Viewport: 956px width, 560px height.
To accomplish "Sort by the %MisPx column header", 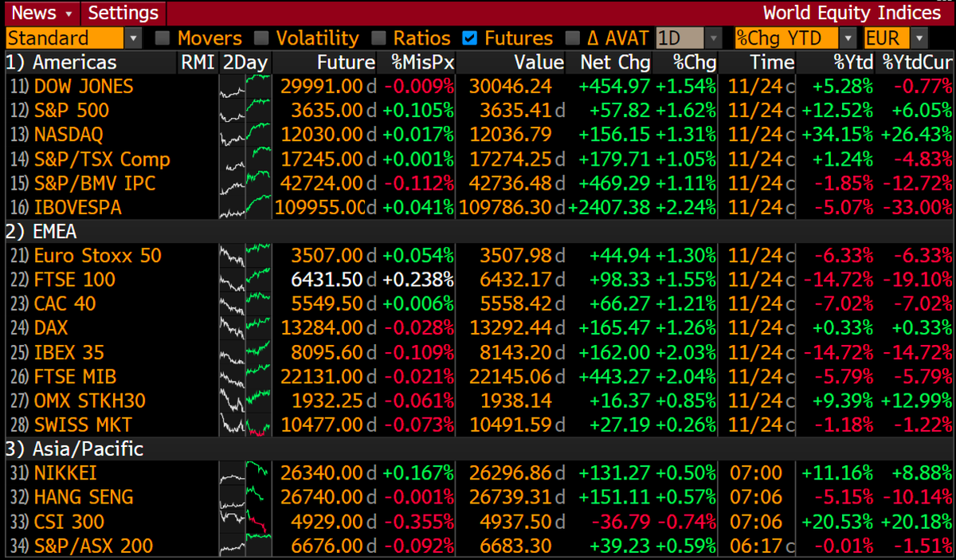I will coord(422,62).
